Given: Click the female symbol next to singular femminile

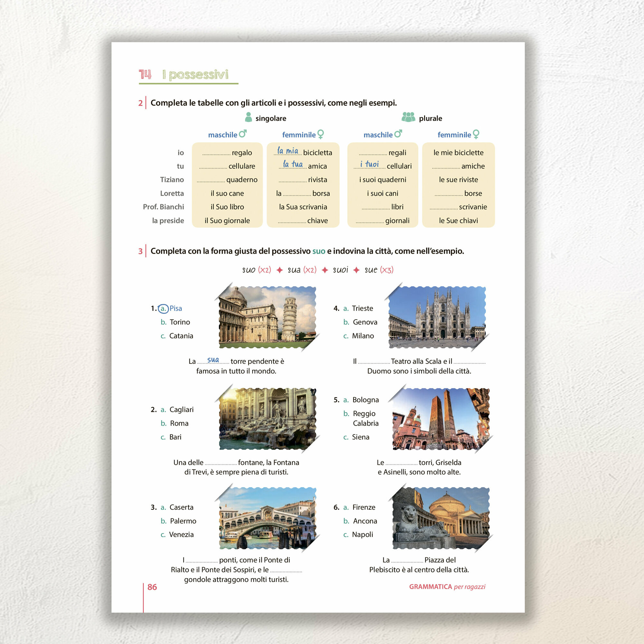Looking at the screenshot, I should 321,134.
